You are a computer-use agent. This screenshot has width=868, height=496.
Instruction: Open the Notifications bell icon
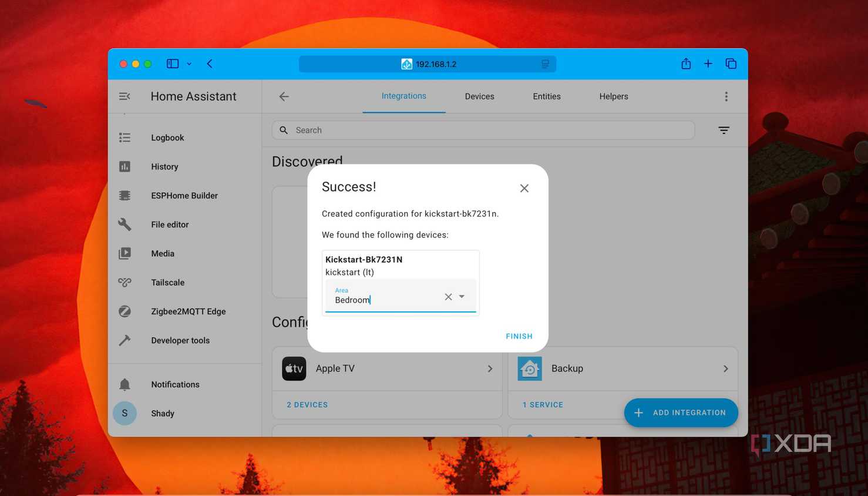point(125,384)
